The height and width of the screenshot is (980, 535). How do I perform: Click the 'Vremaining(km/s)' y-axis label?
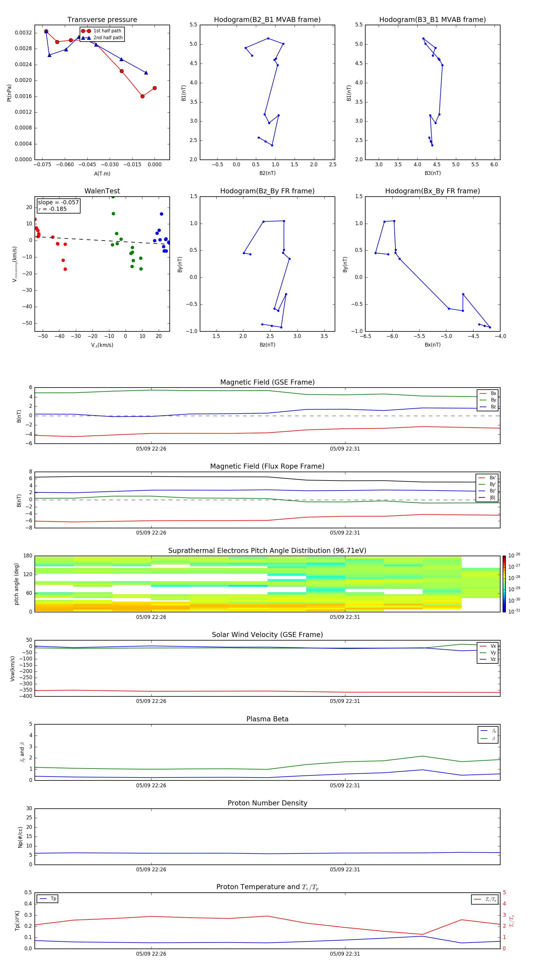15,264
